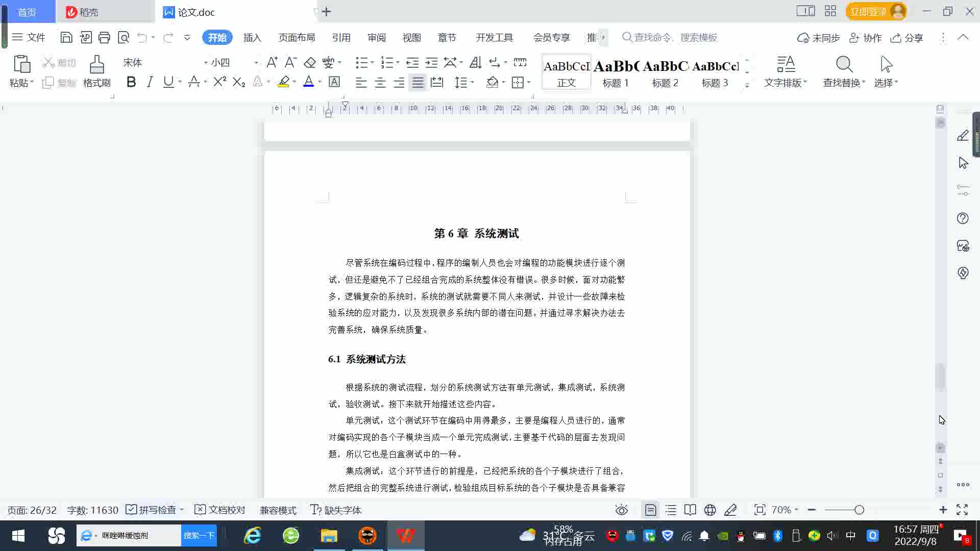Click the Paste clipboard icon

[21, 65]
